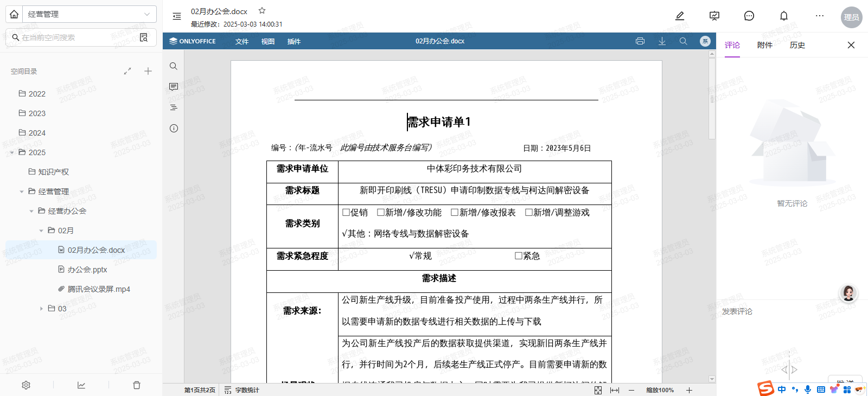
Task: Zoom out with minus icon
Action: pyautogui.click(x=631, y=390)
